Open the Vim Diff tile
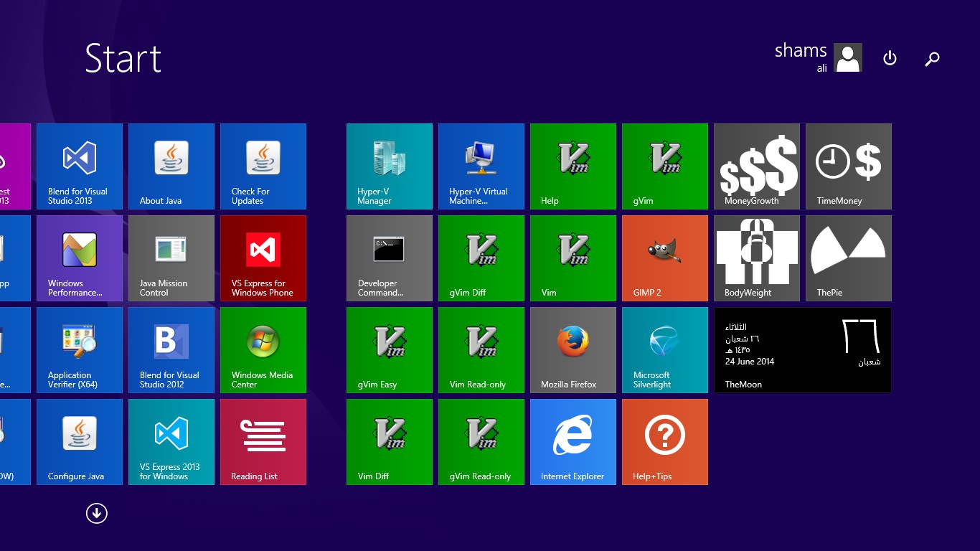 click(x=390, y=442)
